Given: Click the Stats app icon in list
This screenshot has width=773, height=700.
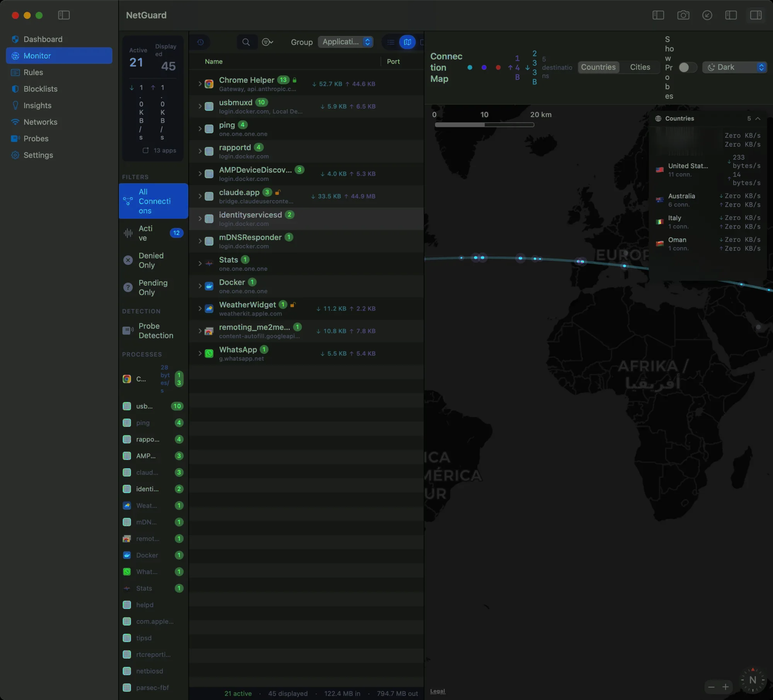Looking at the screenshot, I should (209, 263).
